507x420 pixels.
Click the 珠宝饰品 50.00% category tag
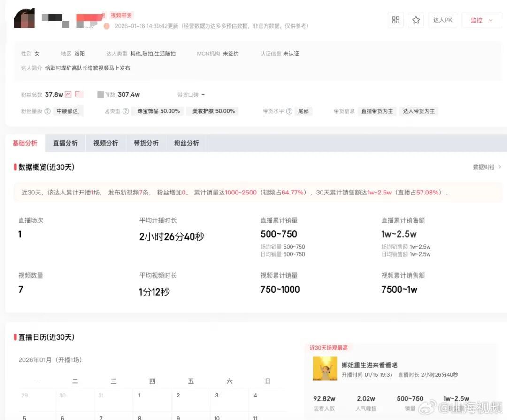pyautogui.click(x=158, y=111)
